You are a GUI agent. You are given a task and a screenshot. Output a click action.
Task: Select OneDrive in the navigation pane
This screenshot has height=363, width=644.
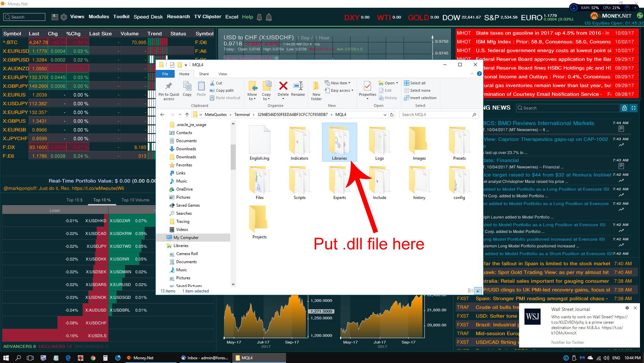tap(184, 189)
